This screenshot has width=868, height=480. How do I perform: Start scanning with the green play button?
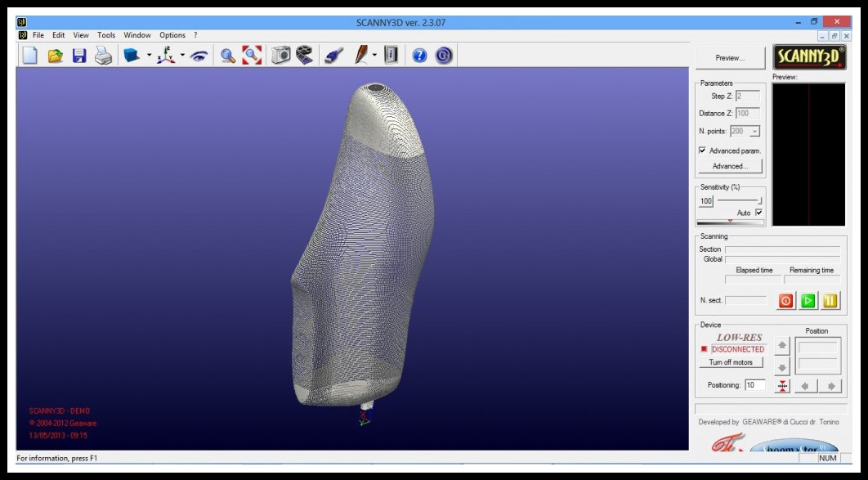808,301
